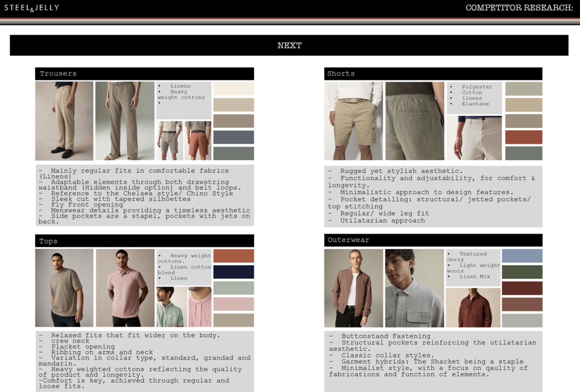
Task: Pick the navy swatch in Tops
Action: [233, 272]
